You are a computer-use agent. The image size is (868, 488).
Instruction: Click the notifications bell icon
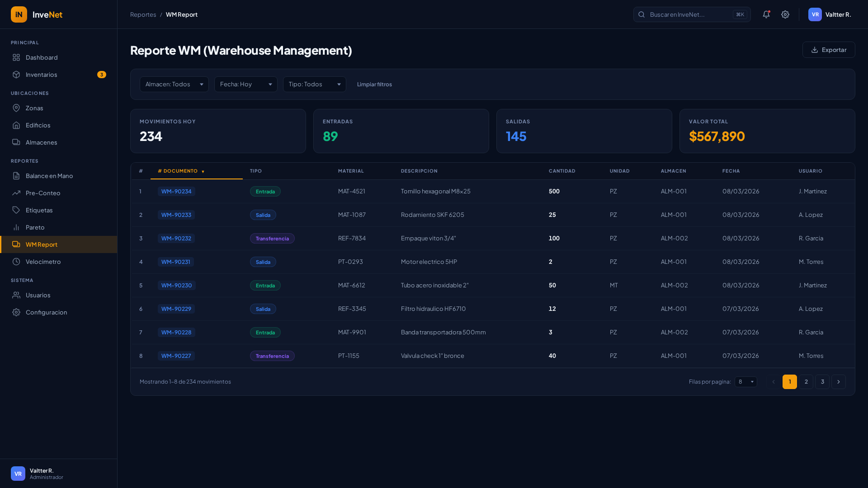766,14
